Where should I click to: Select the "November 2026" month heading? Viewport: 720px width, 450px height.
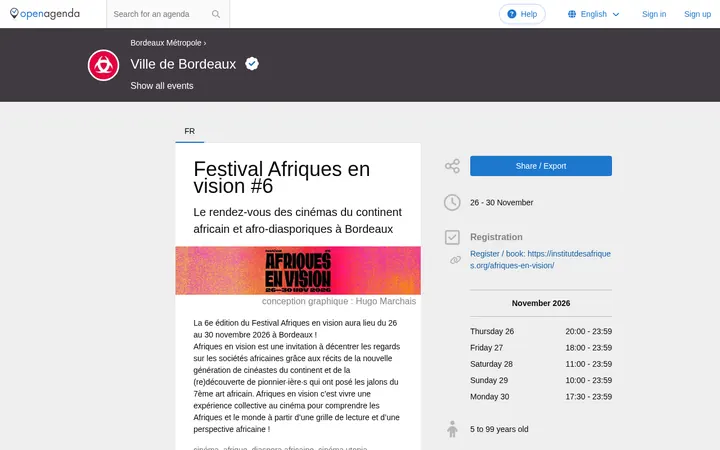pyautogui.click(x=540, y=303)
